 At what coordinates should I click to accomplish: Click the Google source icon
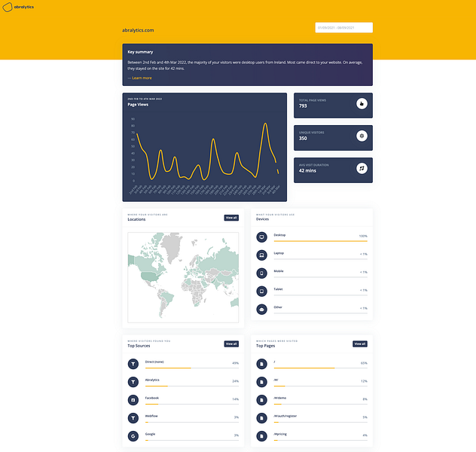tap(133, 436)
